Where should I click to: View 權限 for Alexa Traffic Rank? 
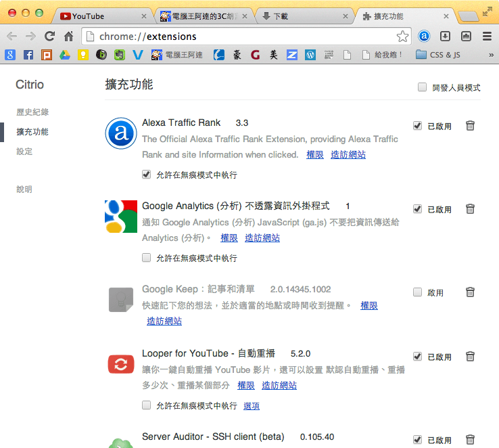click(x=315, y=155)
